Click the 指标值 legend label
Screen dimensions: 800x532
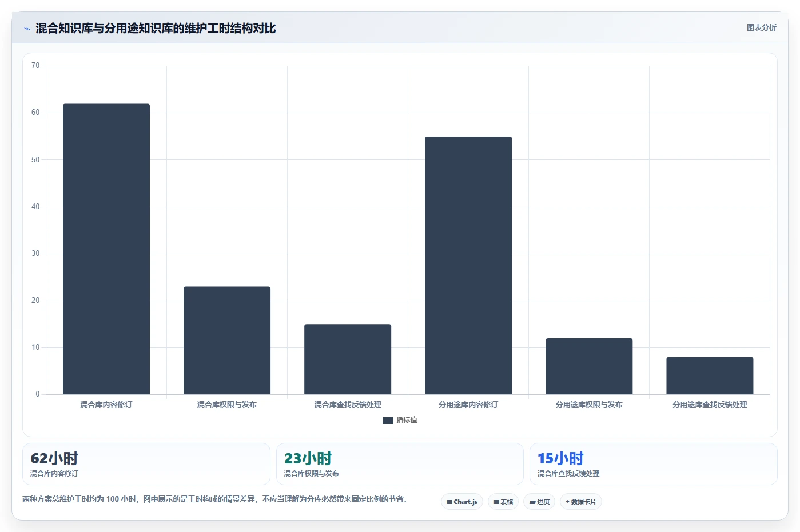tap(407, 420)
